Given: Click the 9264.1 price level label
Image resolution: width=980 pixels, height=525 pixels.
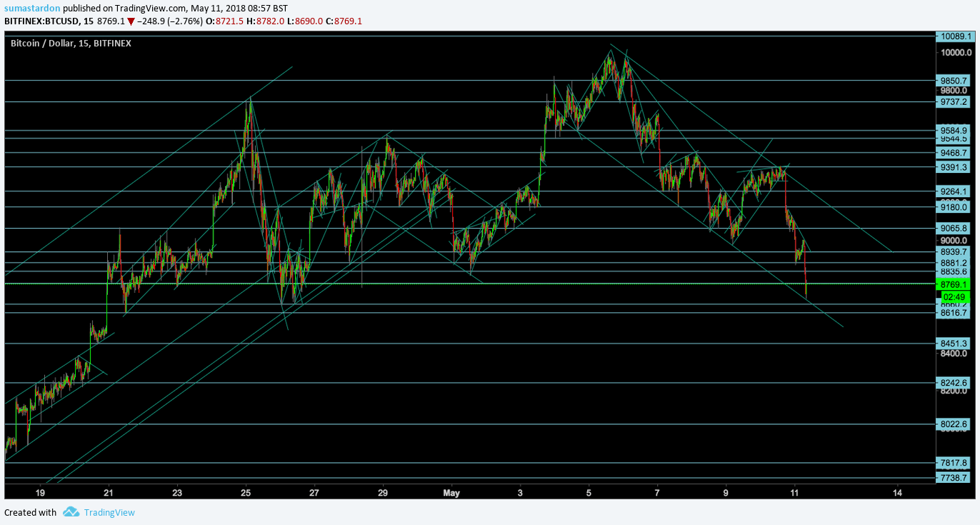Looking at the screenshot, I should pyautogui.click(x=954, y=191).
